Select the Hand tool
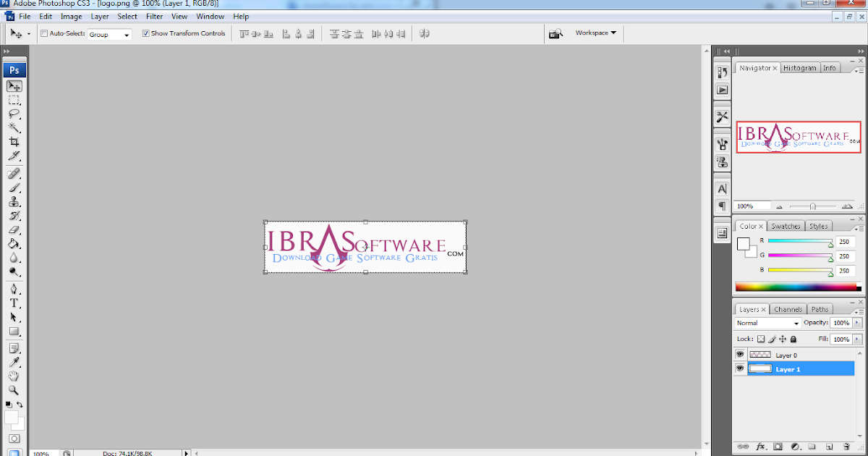The width and height of the screenshot is (868, 456). (x=14, y=376)
